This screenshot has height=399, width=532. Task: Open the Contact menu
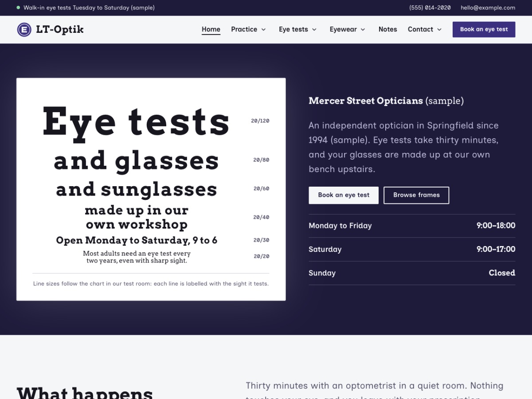420,29
